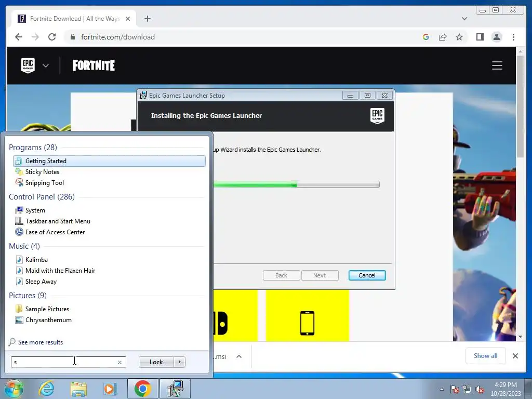Open Windows Explorer from taskbar
Viewport: 532px width, 399px height.
tap(78, 389)
